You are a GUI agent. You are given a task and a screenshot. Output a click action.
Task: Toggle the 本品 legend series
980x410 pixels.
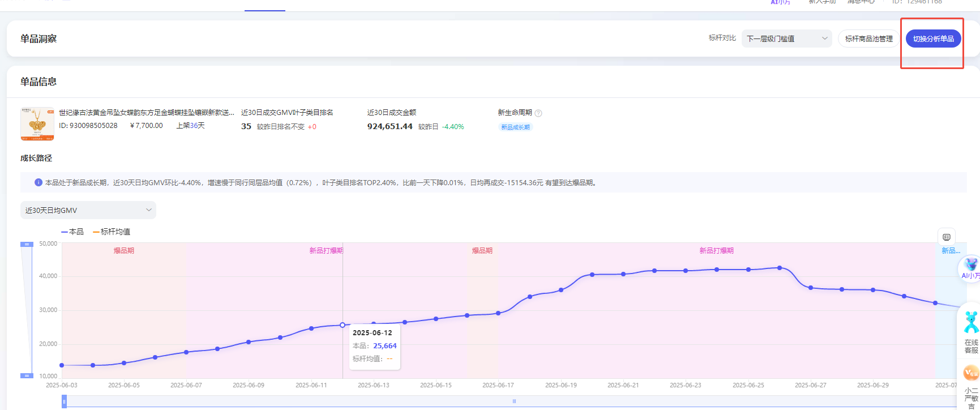pos(72,232)
